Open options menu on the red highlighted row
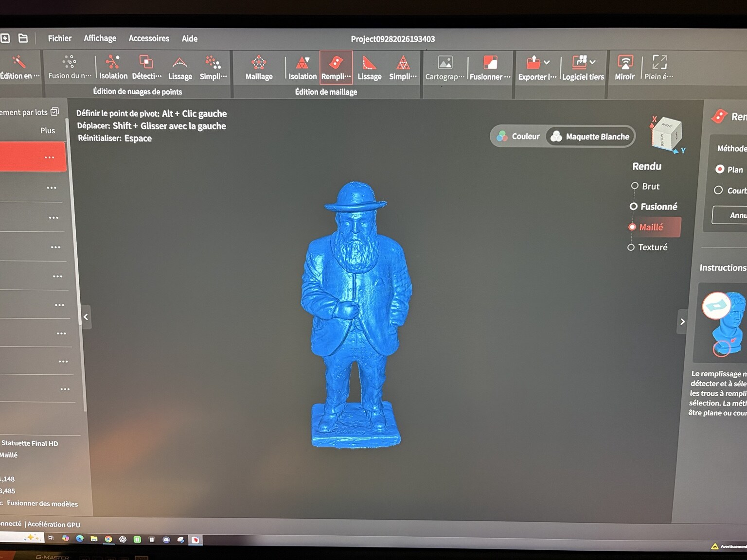This screenshot has width=747, height=560. point(50,157)
